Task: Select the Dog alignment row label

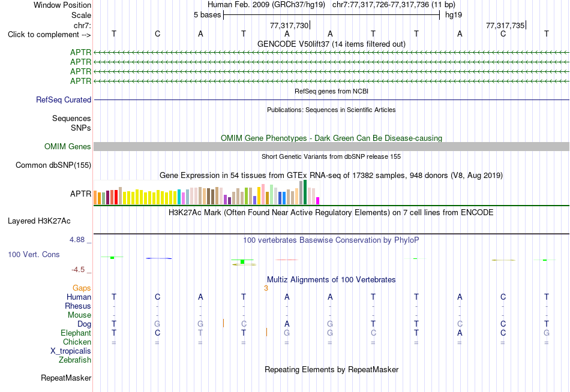Action: click(x=85, y=324)
